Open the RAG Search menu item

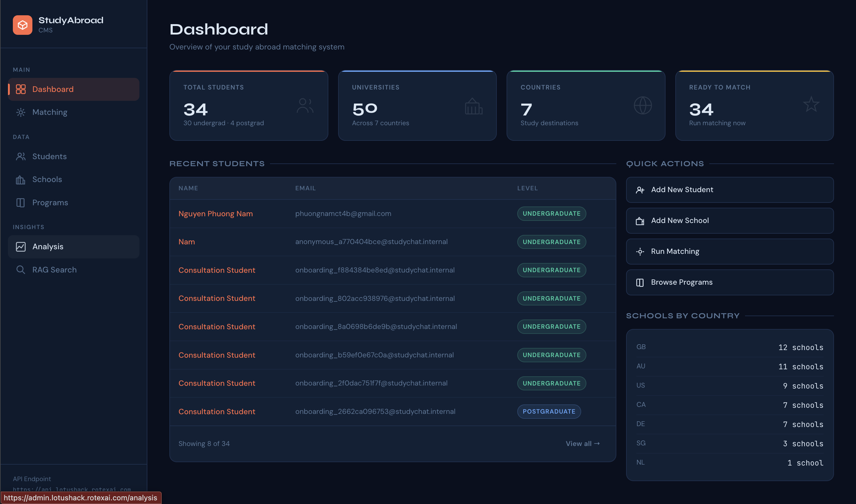point(54,270)
